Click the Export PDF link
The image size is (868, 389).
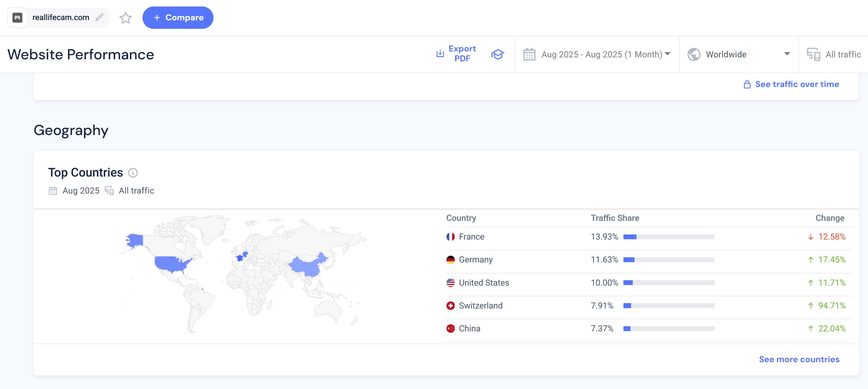click(x=462, y=54)
